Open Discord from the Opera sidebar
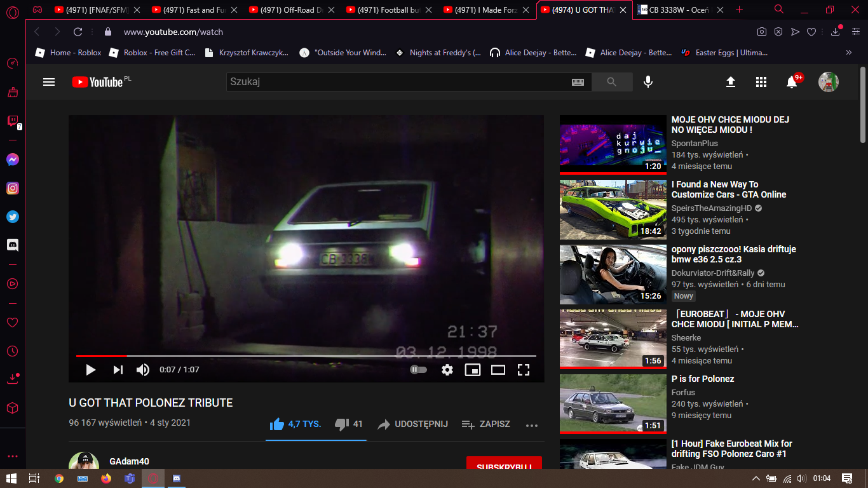The image size is (868, 488). click(13, 245)
